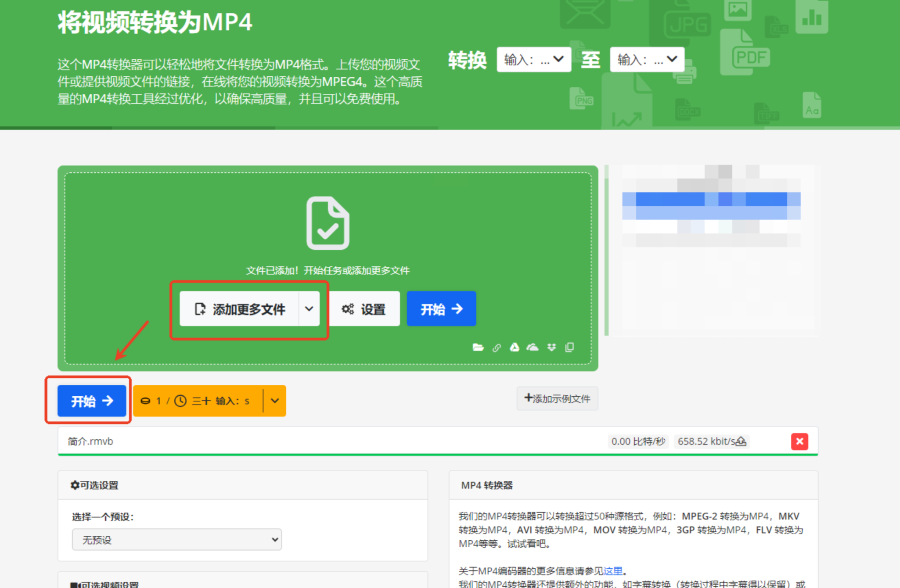Open the 无预设 preset dropdown
Image resolution: width=900 pixels, height=588 pixels.
coord(176,540)
